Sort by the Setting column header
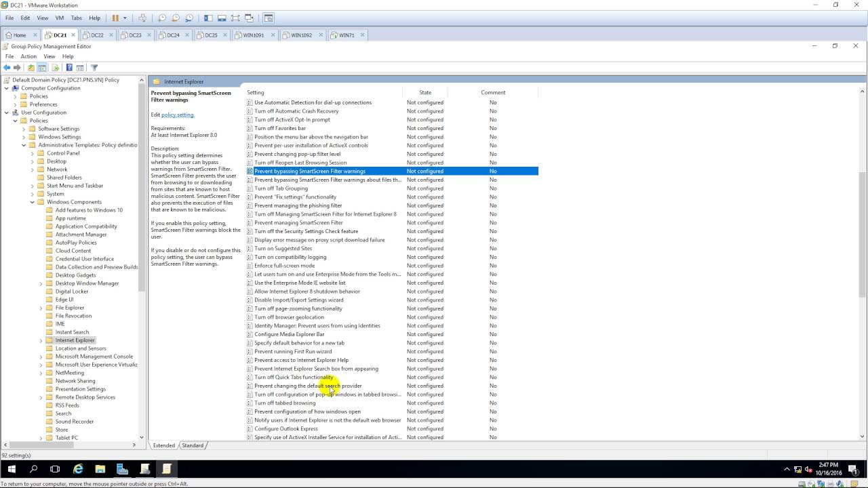This screenshot has width=868, height=488. point(324,92)
